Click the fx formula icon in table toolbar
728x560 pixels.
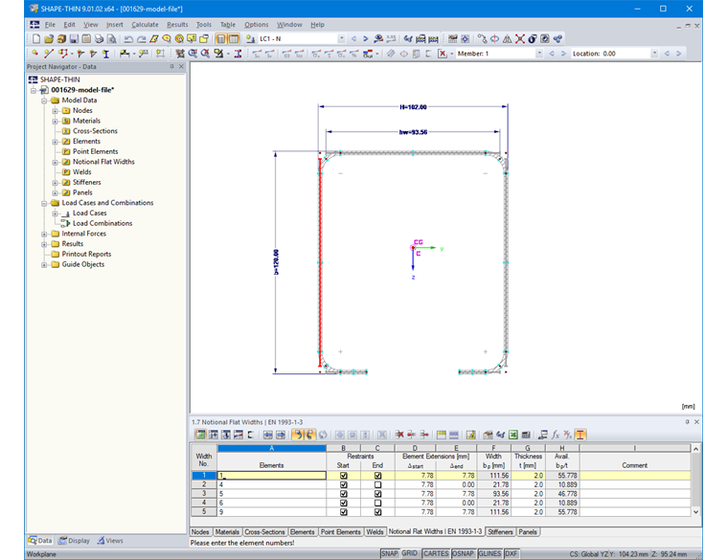[556, 435]
